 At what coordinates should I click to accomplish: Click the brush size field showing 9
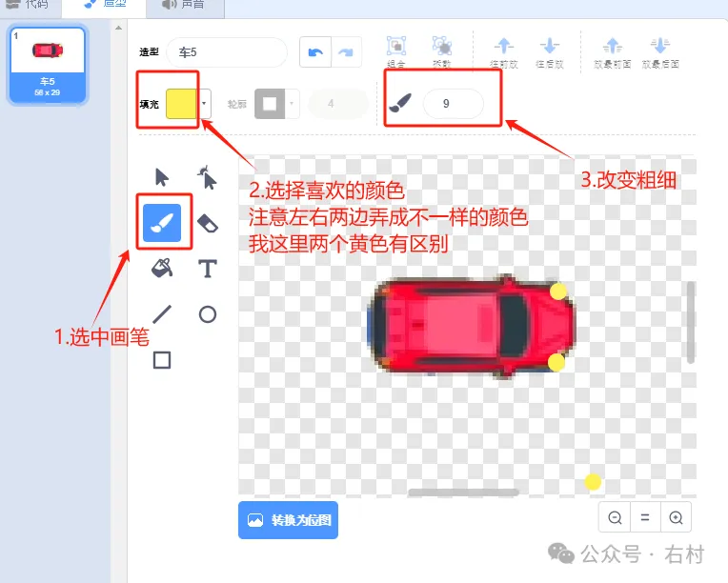click(x=454, y=104)
